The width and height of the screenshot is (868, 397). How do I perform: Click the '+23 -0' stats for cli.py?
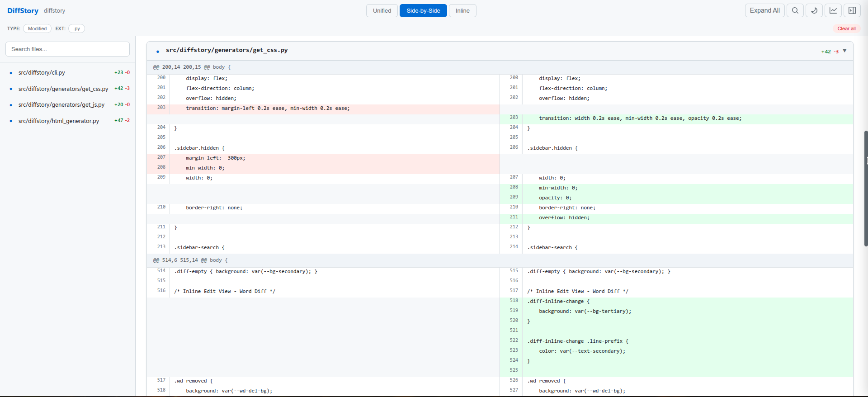[122, 72]
